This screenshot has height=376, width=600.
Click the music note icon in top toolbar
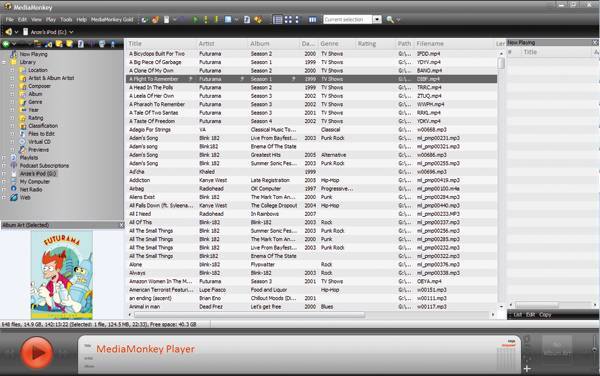(247, 20)
